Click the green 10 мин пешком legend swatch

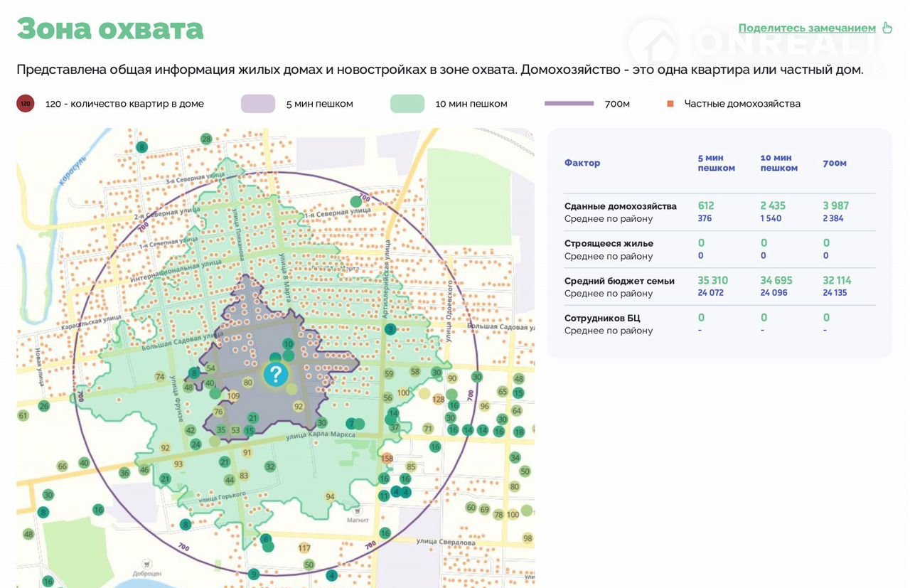coord(407,104)
